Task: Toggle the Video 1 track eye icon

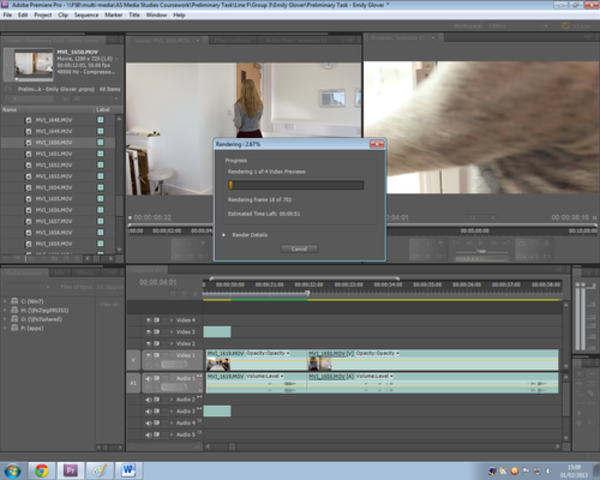Action: click(148, 355)
